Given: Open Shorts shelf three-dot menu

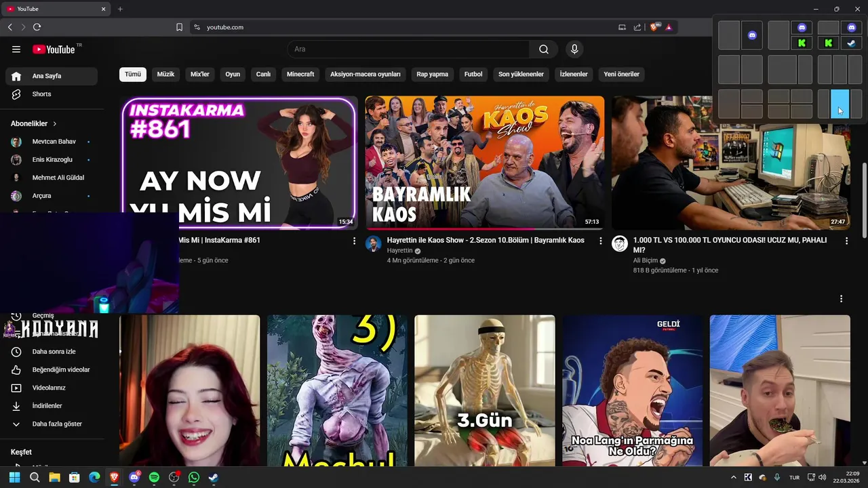Looking at the screenshot, I should 841,299.
